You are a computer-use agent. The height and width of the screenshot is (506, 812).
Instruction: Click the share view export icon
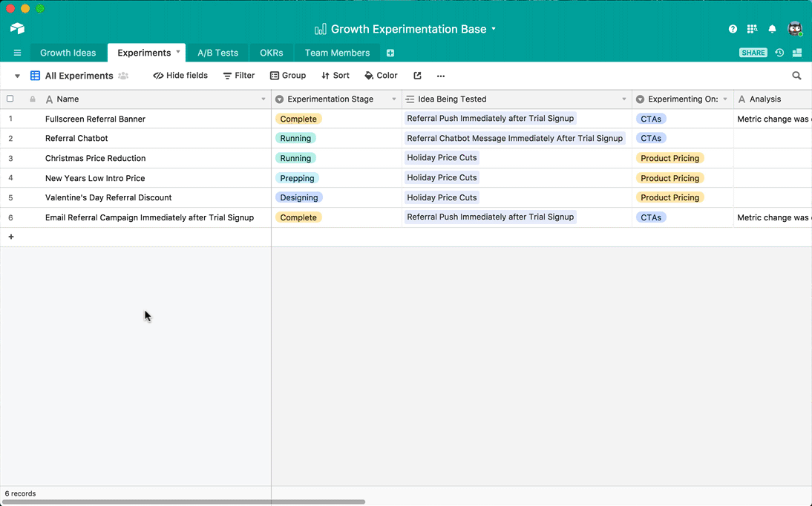click(x=417, y=76)
